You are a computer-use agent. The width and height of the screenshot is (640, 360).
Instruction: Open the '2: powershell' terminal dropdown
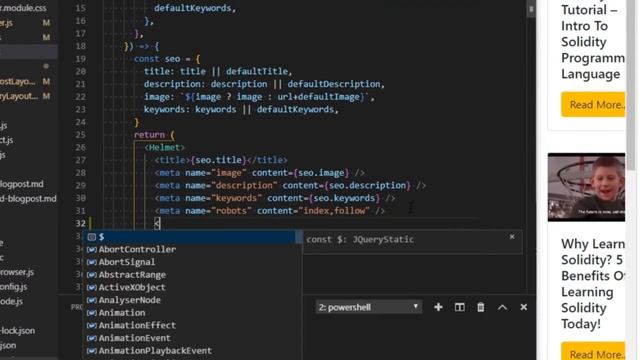[369, 307]
